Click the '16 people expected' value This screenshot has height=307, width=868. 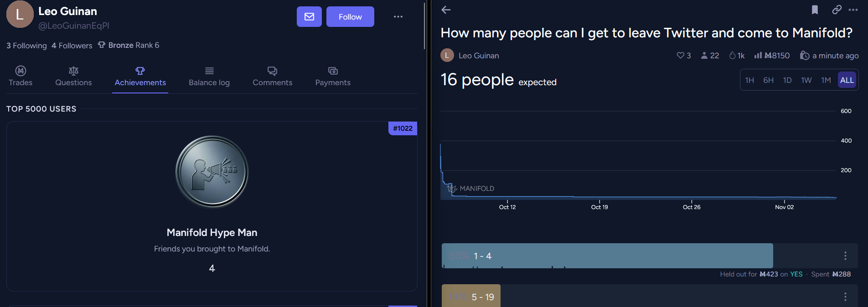[x=498, y=80]
